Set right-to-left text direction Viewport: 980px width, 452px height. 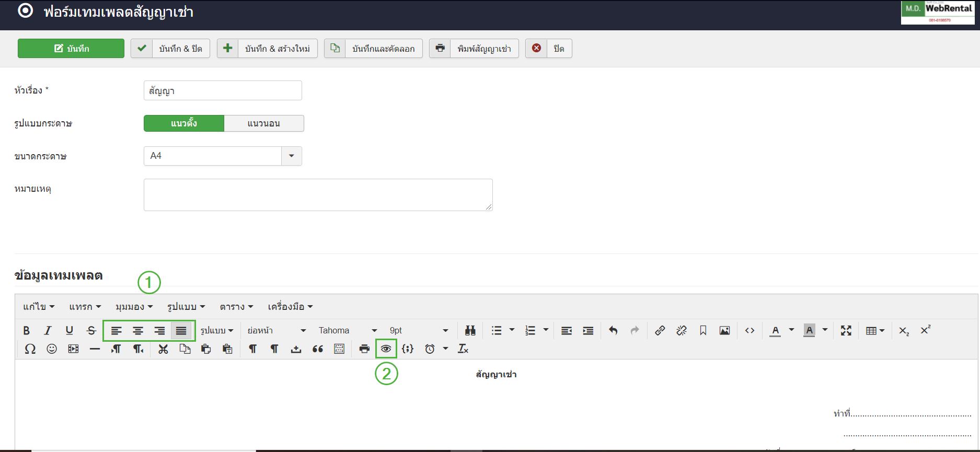pyautogui.click(x=138, y=349)
